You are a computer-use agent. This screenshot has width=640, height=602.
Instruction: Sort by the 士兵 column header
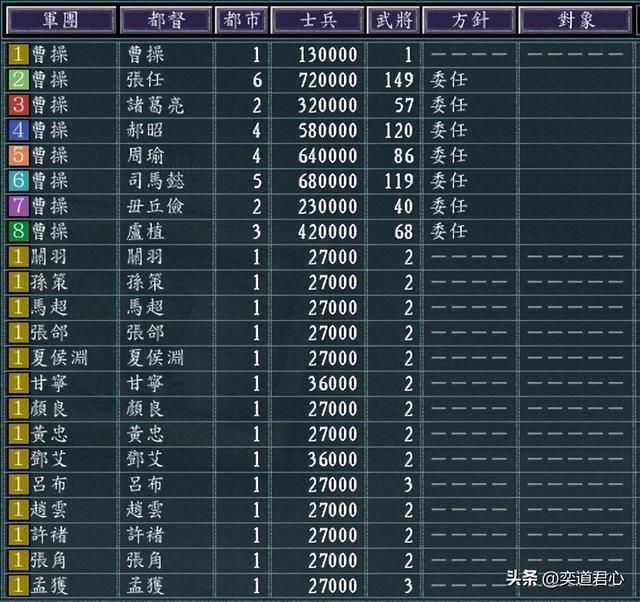point(318,20)
